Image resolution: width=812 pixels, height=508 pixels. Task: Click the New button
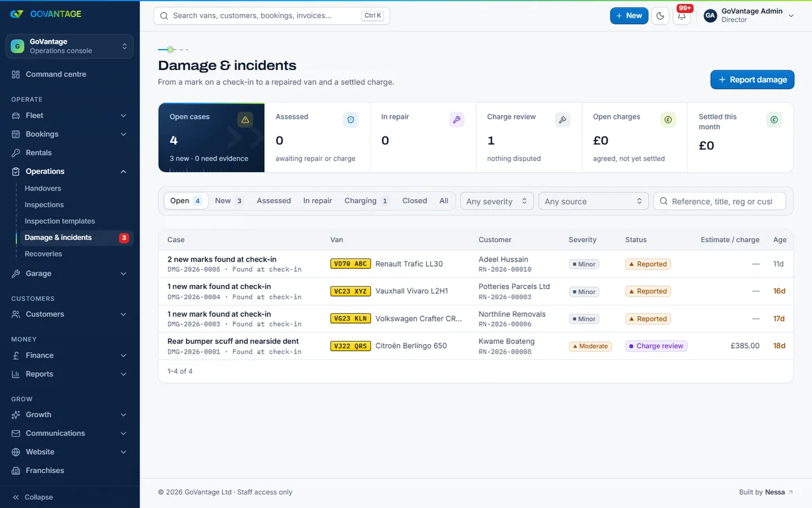click(x=629, y=16)
